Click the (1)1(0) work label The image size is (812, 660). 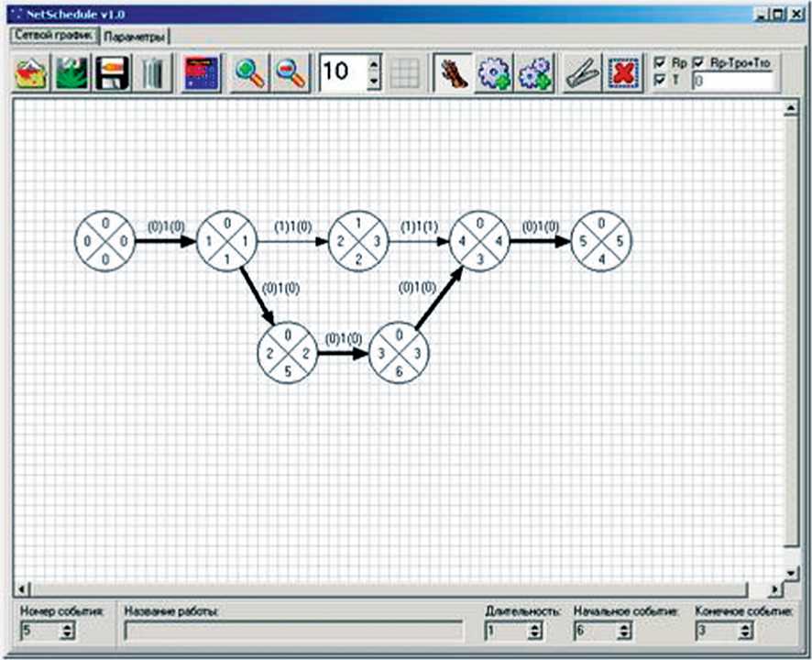pyautogui.click(x=293, y=227)
